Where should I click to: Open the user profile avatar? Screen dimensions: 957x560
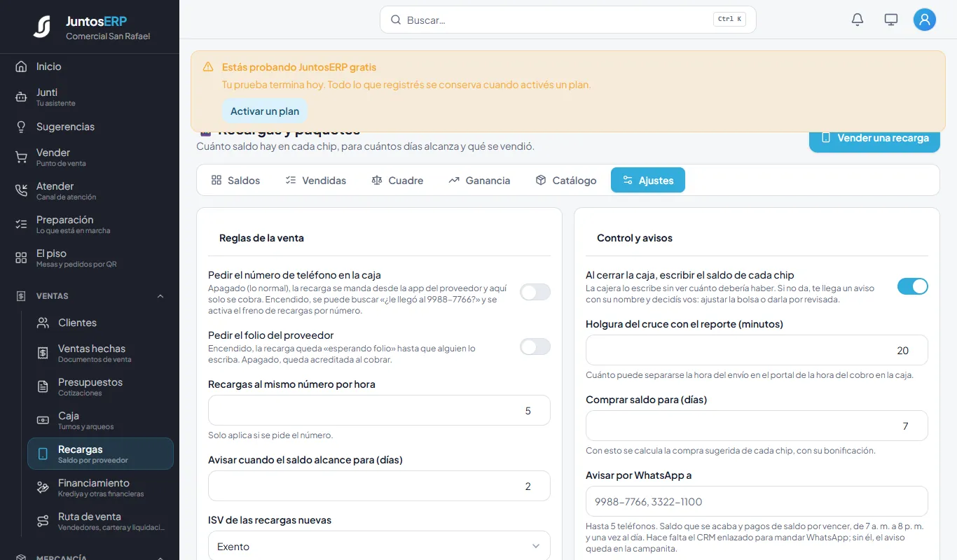click(x=925, y=20)
